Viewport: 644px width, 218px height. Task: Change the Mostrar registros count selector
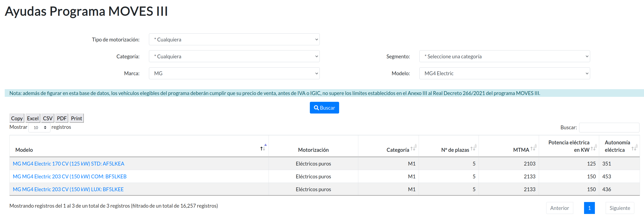pos(39,127)
